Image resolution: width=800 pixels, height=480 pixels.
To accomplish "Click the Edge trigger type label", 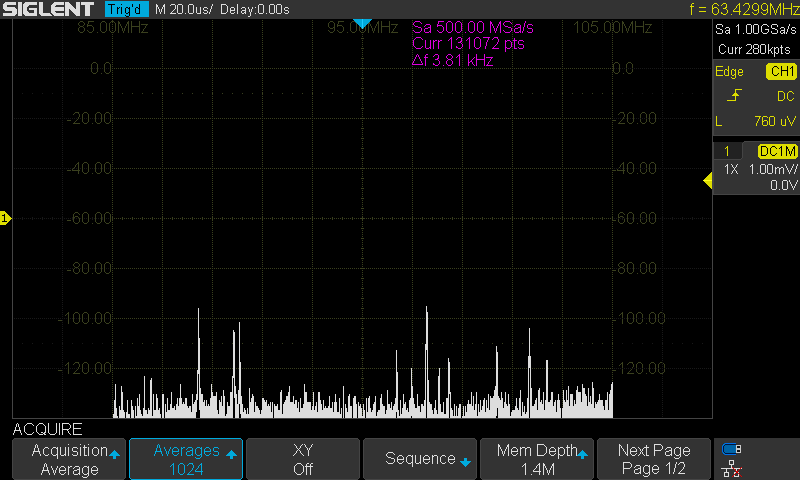I will (729, 71).
